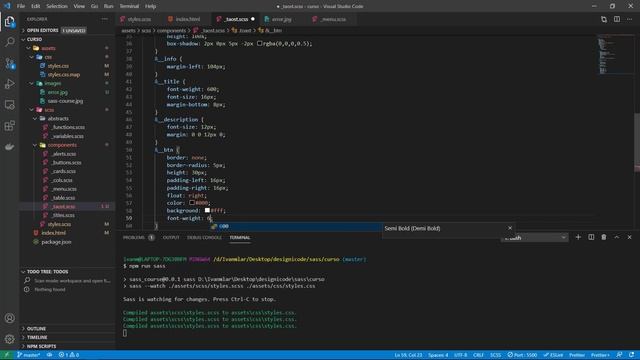The height and width of the screenshot is (360, 640).
Task: Open the Explorer view icon
Action: pyautogui.click(x=9, y=21)
